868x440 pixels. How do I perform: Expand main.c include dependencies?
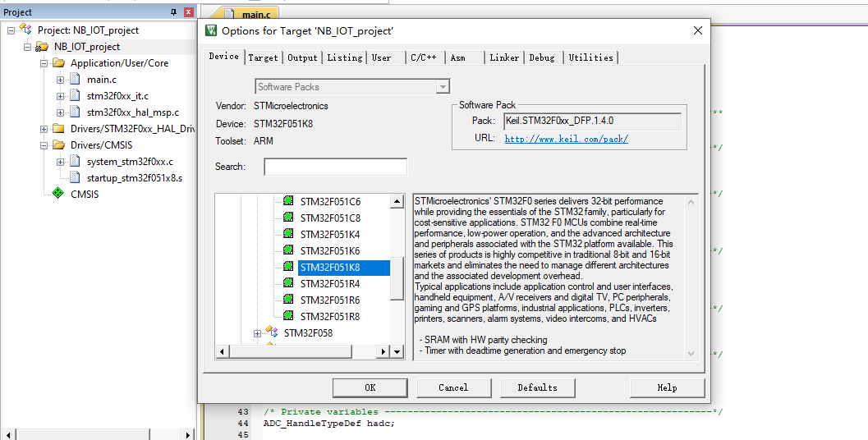point(60,80)
